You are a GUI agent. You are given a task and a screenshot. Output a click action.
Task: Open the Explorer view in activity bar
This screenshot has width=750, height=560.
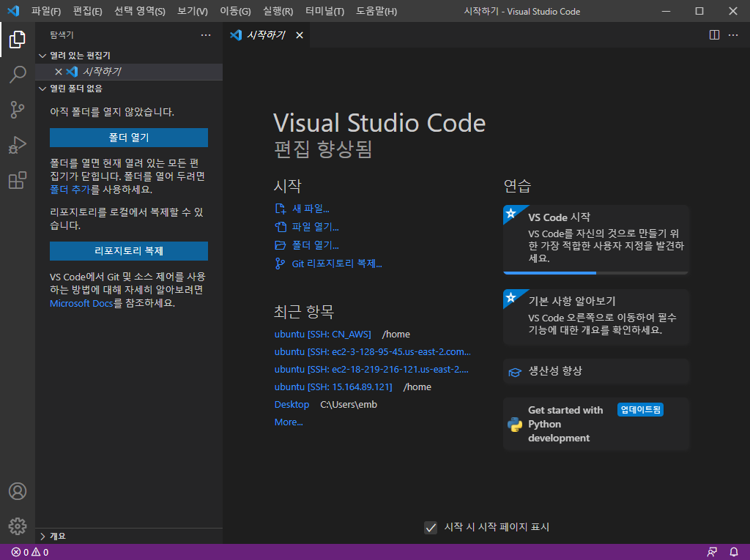18,40
